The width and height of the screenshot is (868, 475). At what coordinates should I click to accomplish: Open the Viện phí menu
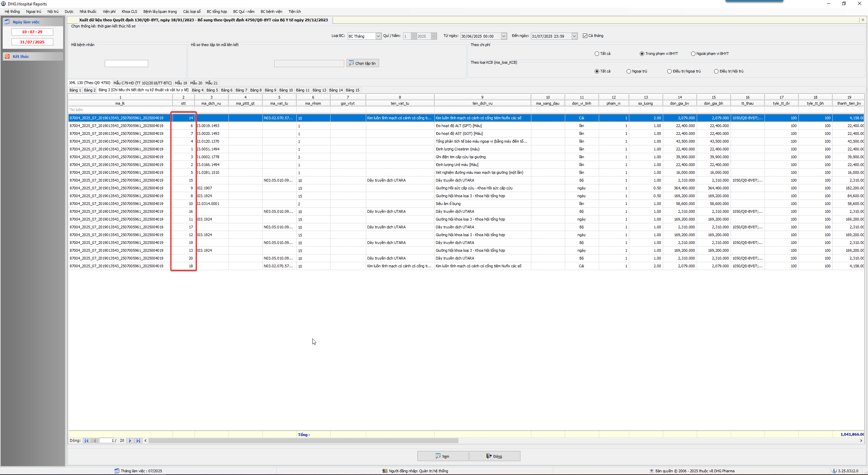(109, 12)
